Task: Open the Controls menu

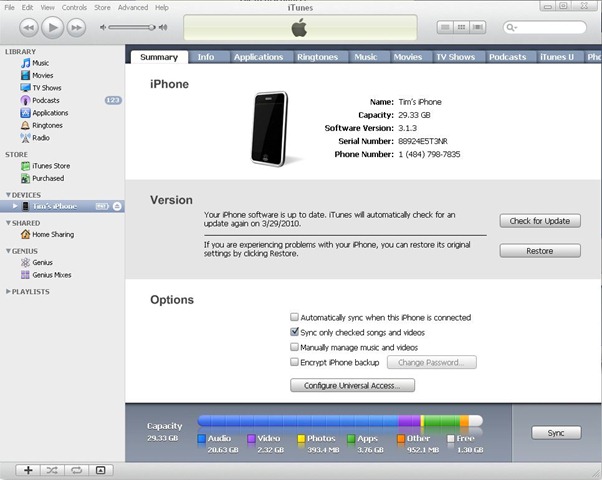Action: [x=74, y=7]
